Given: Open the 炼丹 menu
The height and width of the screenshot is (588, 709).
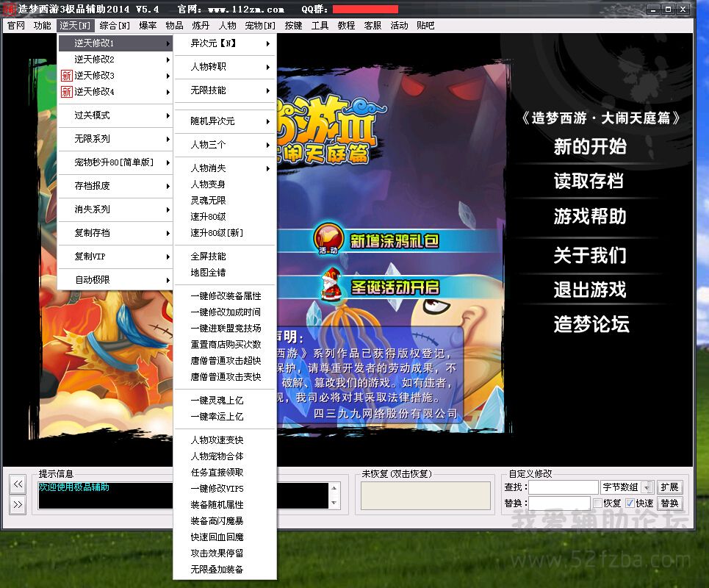Looking at the screenshot, I should coord(201,26).
